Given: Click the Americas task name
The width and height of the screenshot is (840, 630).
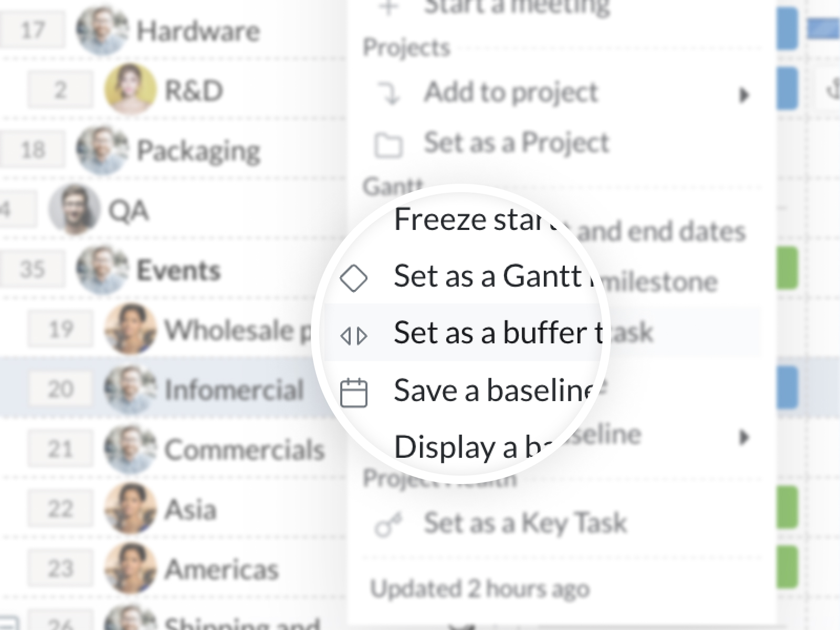Looking at the screenshot, I should 221,570.
